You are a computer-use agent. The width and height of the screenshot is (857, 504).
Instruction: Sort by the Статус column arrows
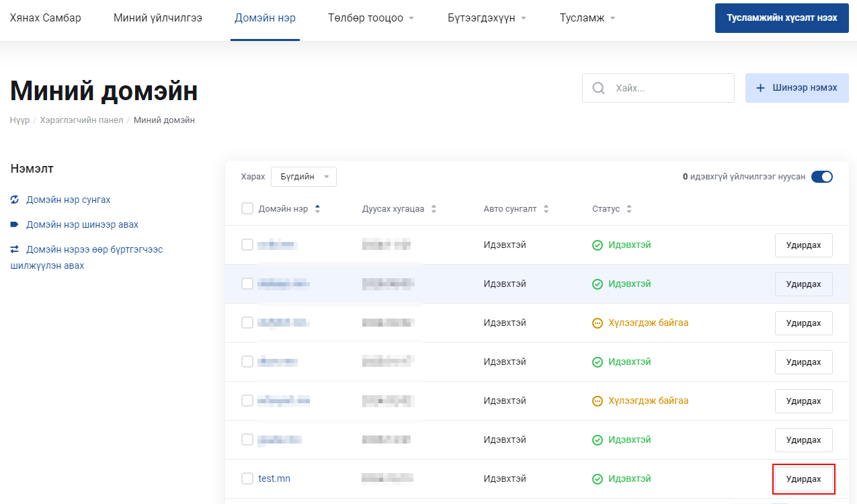(x=629, y=209)
